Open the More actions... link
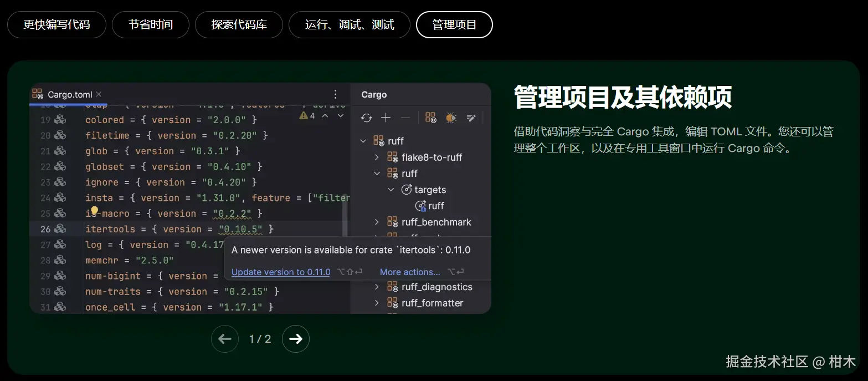Image resolution: width=868 pixels, height=381 pixels. [x=410, y=272]
